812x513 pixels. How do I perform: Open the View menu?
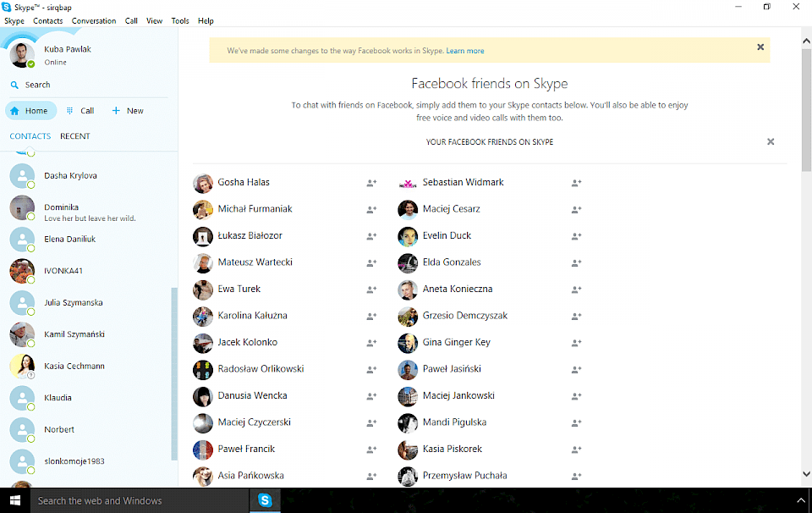(x=154, y=20)
